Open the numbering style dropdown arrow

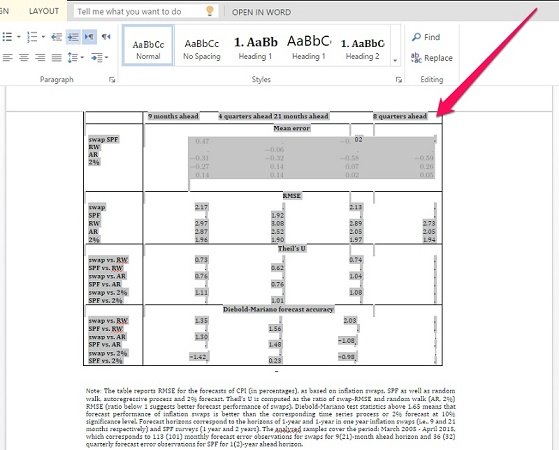pos(43,37)
